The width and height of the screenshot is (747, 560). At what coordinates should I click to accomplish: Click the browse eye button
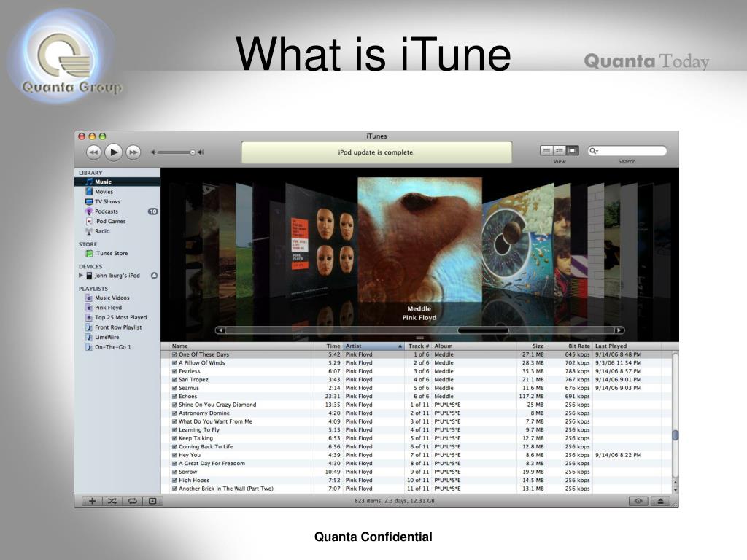(x=638, y=501)
